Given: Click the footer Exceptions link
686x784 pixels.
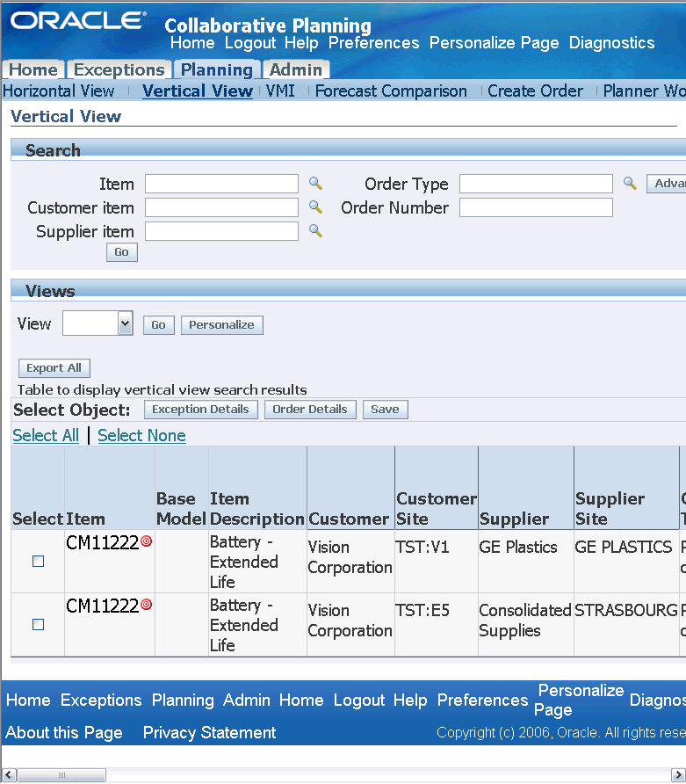Looking at the screenshot, I should click(x=101, y=700).
